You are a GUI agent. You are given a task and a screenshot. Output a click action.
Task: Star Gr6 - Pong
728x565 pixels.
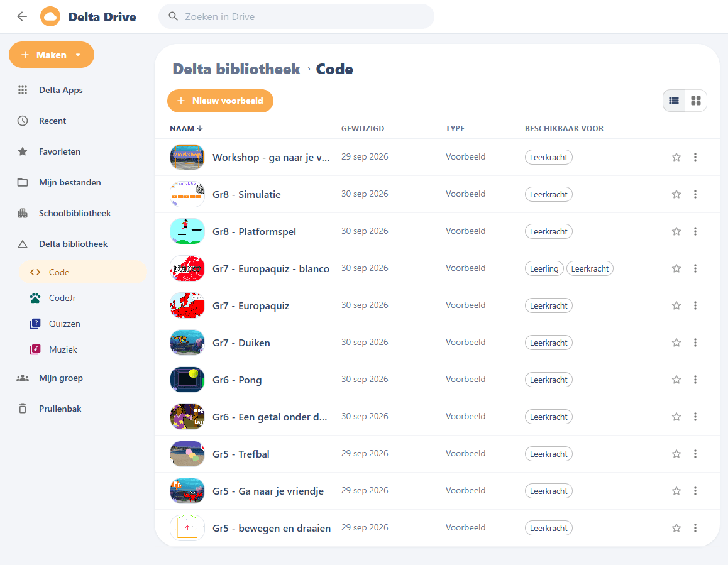point(676,380)
